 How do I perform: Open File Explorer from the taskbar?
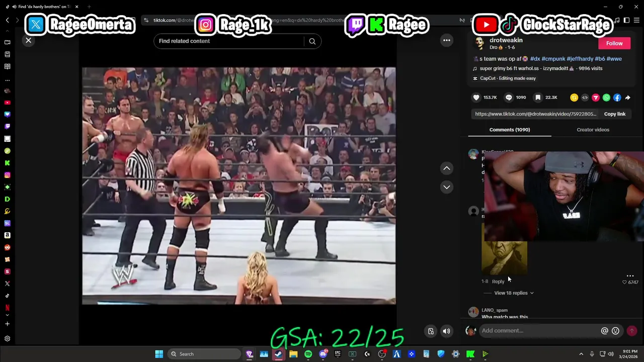293,354
